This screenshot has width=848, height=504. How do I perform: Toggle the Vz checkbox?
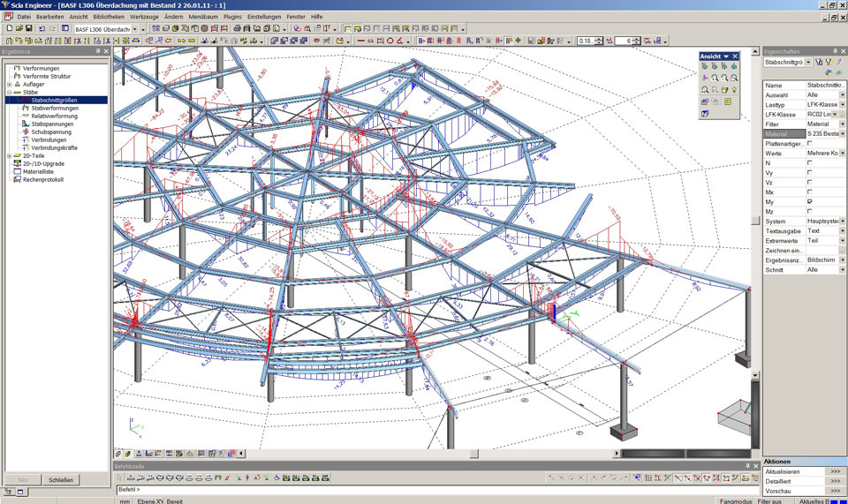(810, 182)
